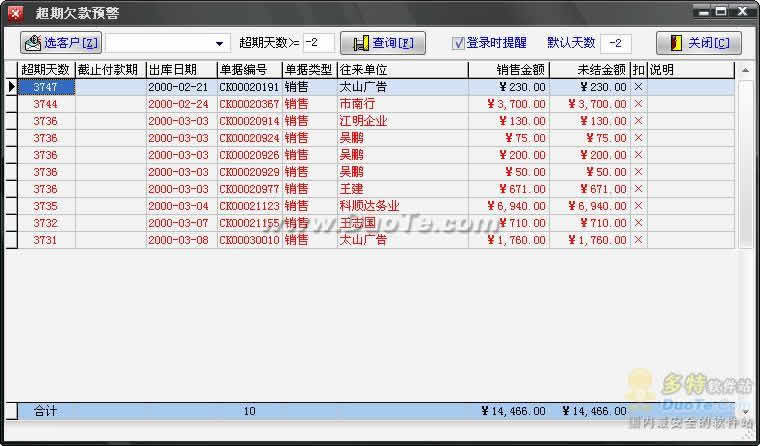Toggle 扣 mark in 科顺达务业 row
This screenshot has height=446, width=760.
tap(639, 206)
